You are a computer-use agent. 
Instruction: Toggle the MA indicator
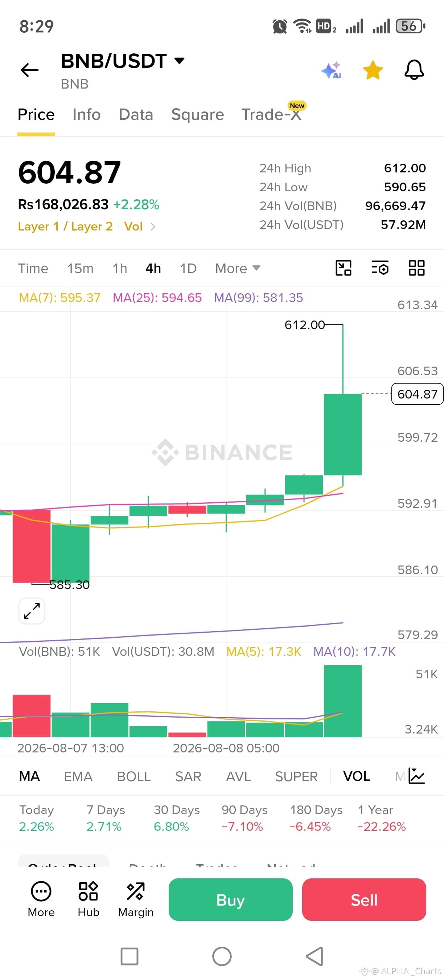point(29,776)
